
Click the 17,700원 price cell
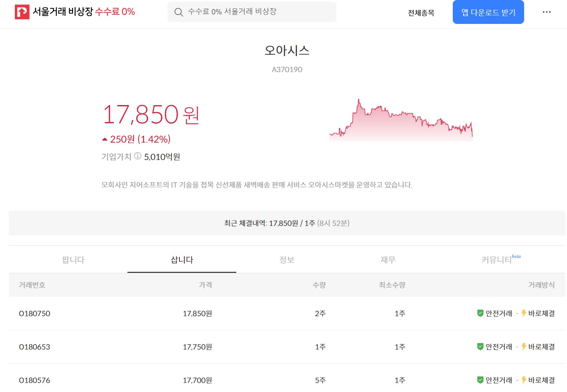coord(198,380)
